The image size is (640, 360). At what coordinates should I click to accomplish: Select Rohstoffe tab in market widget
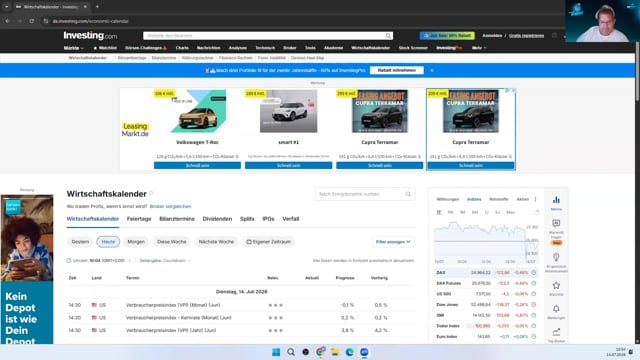click(x=498, y=199)
